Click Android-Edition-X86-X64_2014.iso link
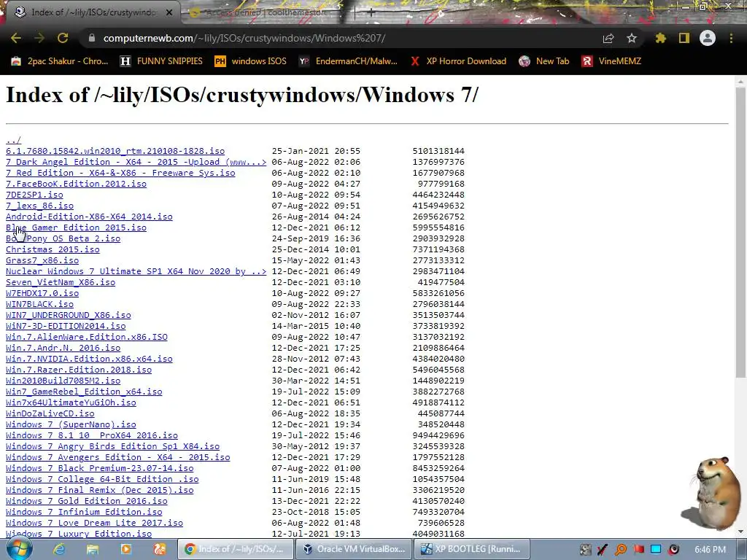Screen dimensions: 747x560 pyautogui.click(x=89, y=217)
